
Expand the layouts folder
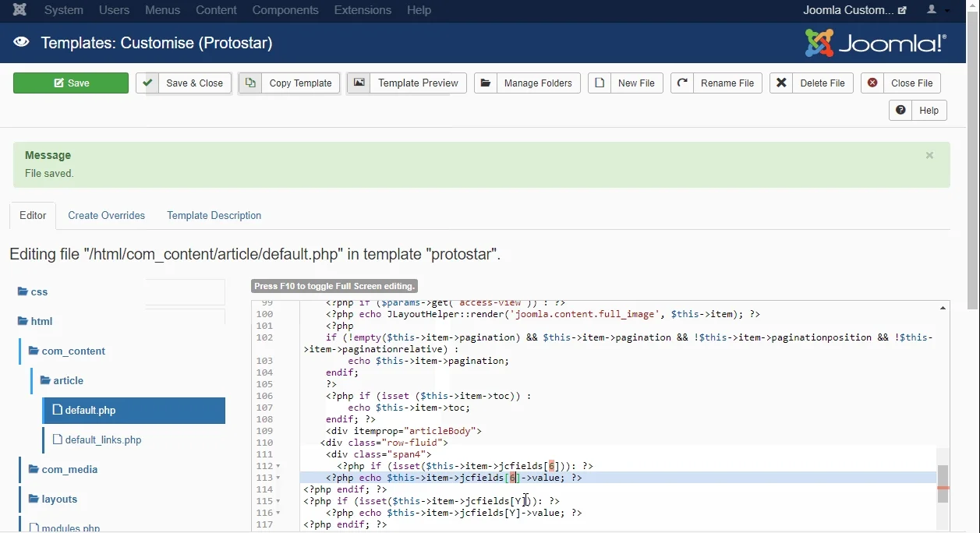point(54,499)
